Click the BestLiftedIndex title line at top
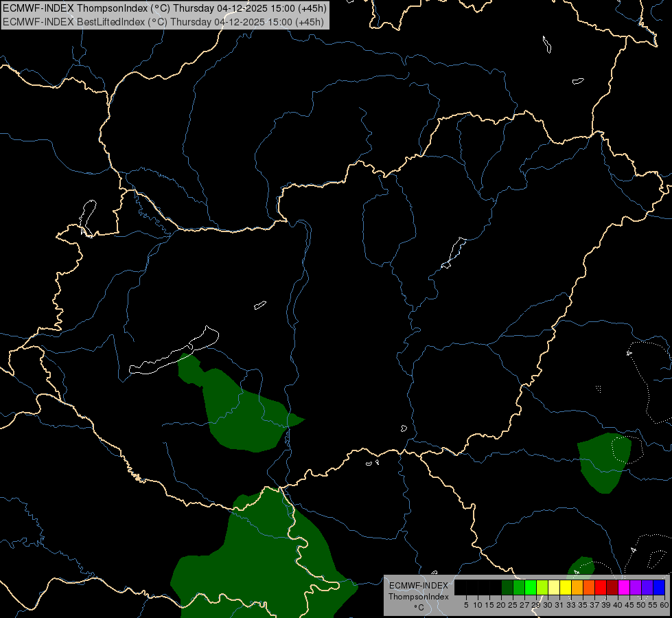Screen dimensions: 672x618 click(x=163, y=22)
